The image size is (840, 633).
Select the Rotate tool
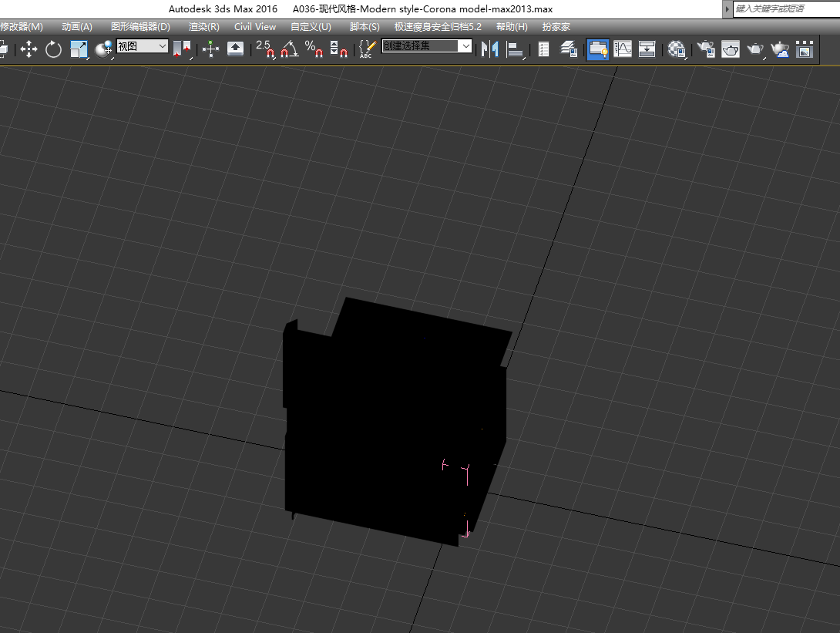coord(53,49)
